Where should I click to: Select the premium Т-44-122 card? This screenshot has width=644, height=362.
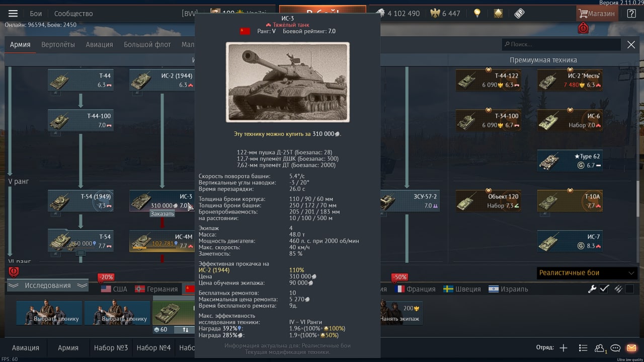488,81
